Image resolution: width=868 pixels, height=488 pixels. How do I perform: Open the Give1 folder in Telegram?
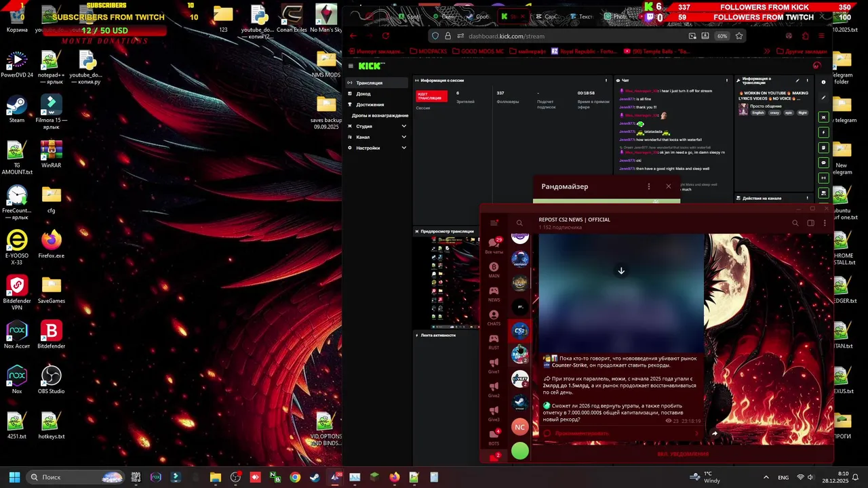[x=494, y=365]
